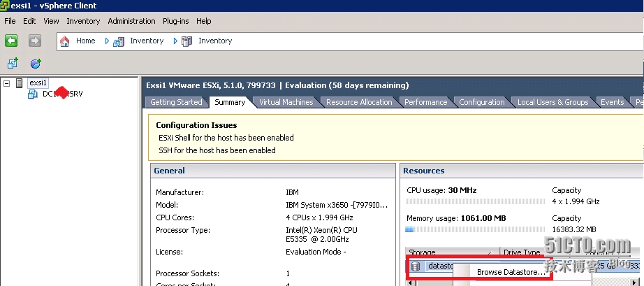Image resolution: width=644 pixels, height=286 pixels.
Task: Open the Plug-ins menu
Action: [176, 21]
